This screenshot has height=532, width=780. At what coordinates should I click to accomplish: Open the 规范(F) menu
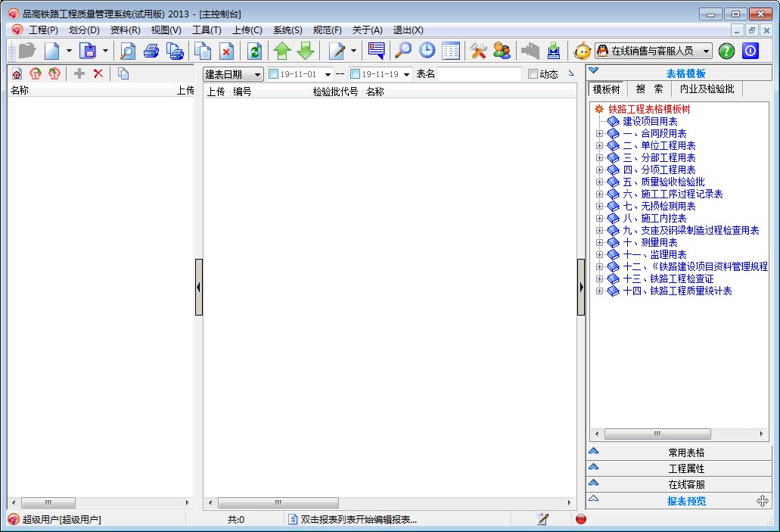pyautogui.click(x=328, y=30)
